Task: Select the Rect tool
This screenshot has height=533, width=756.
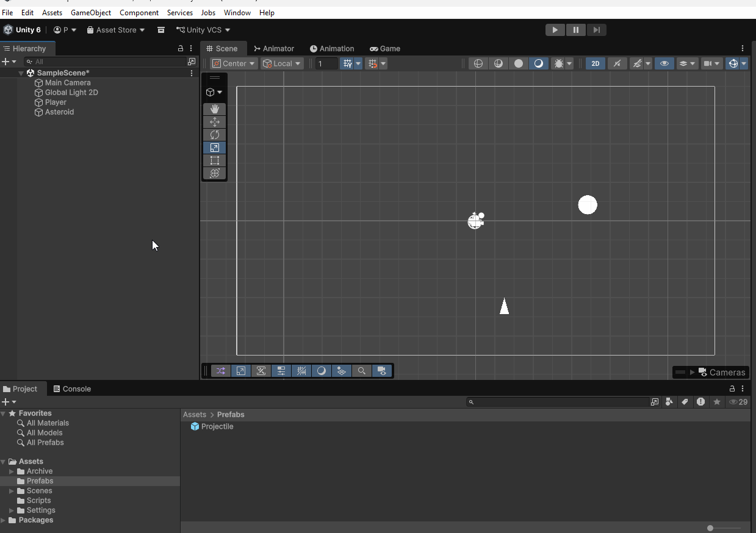Action: click(215, 160)
